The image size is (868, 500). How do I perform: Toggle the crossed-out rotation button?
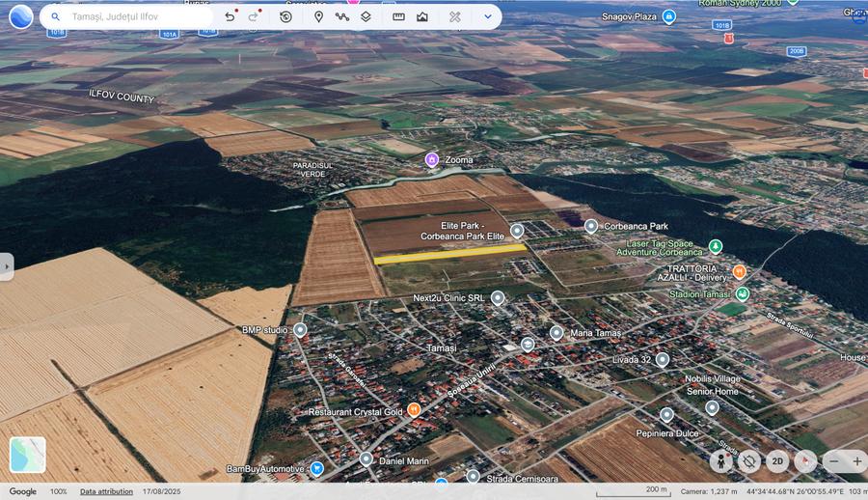click(749, 461)
